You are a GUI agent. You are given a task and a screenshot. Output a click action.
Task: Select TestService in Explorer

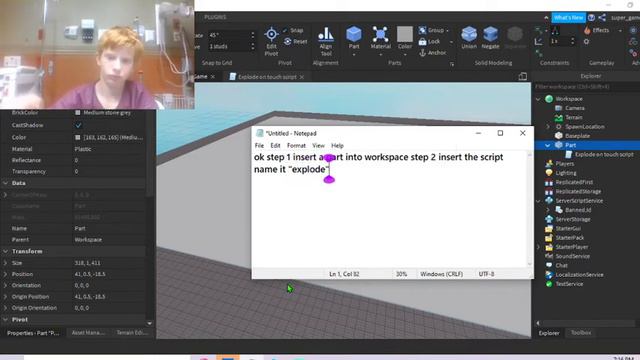coord(569,284)
